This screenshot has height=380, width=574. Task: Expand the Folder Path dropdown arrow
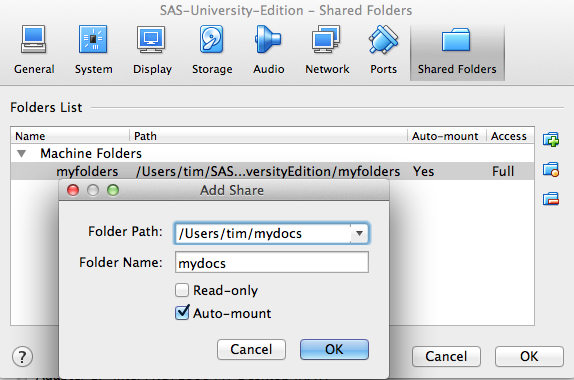click(x=359, y=233)
